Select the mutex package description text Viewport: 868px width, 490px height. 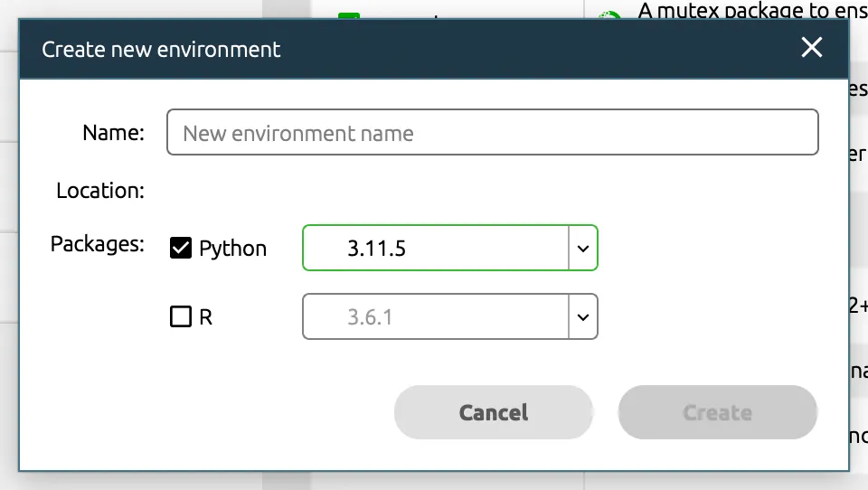click(750, 11)
